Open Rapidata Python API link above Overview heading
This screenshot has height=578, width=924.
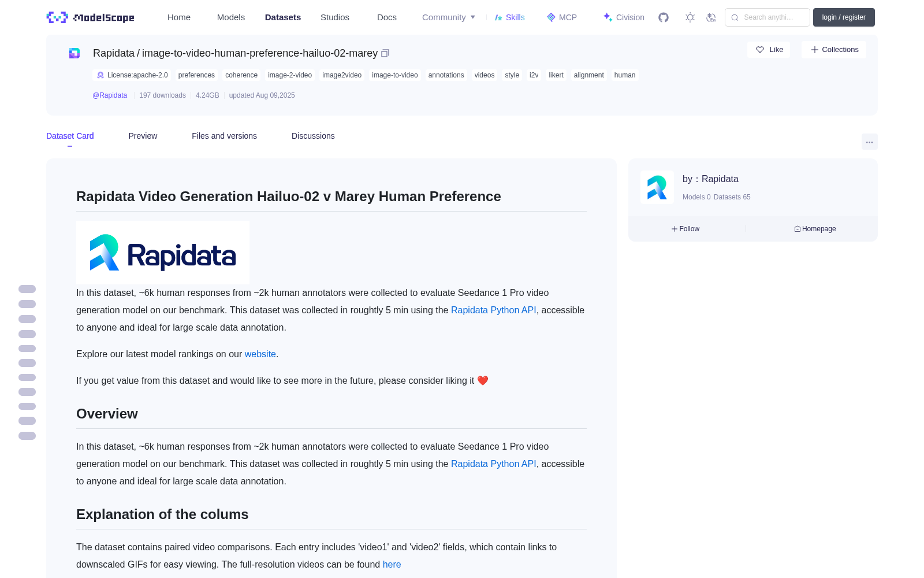494,310
